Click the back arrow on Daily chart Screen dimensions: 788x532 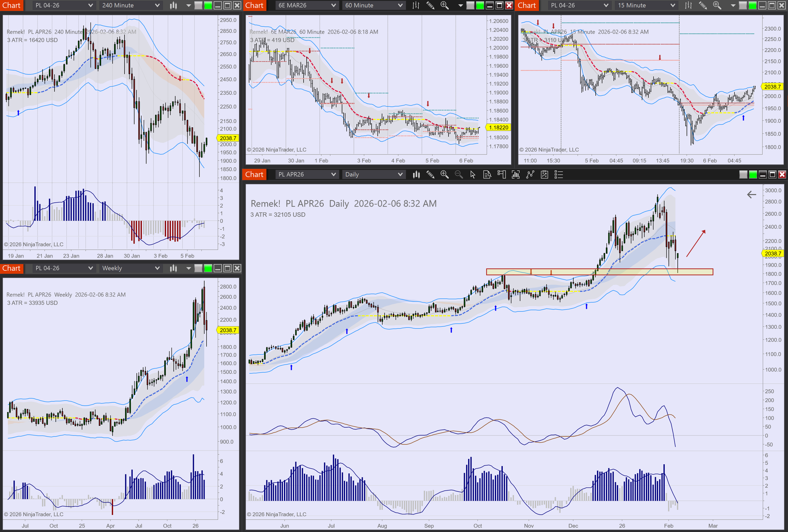(x=751, y=195)
